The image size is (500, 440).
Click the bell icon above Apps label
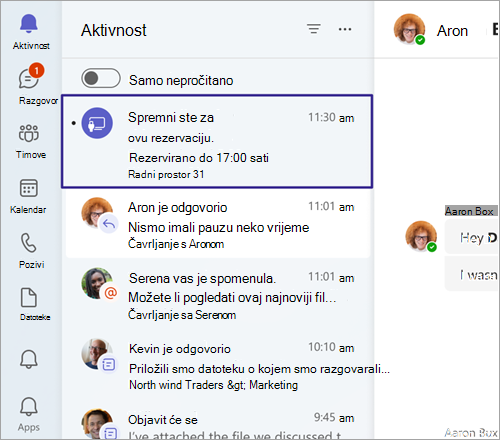(29, 407)
